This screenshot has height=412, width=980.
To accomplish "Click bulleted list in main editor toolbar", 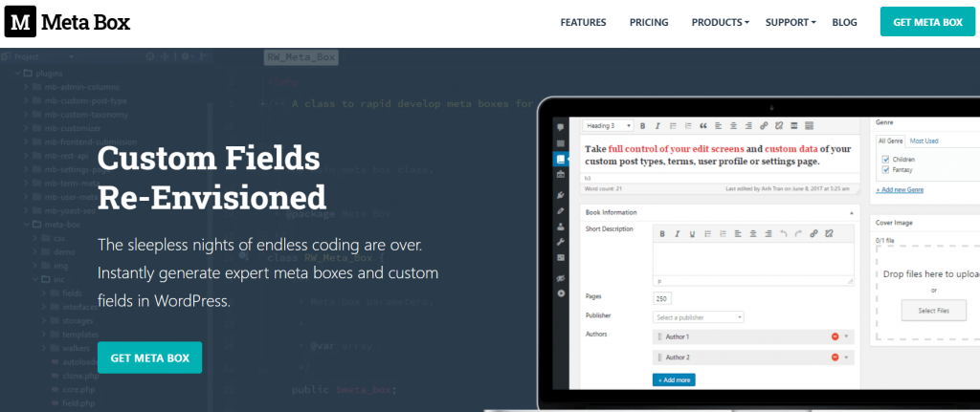I will (673, 126).
